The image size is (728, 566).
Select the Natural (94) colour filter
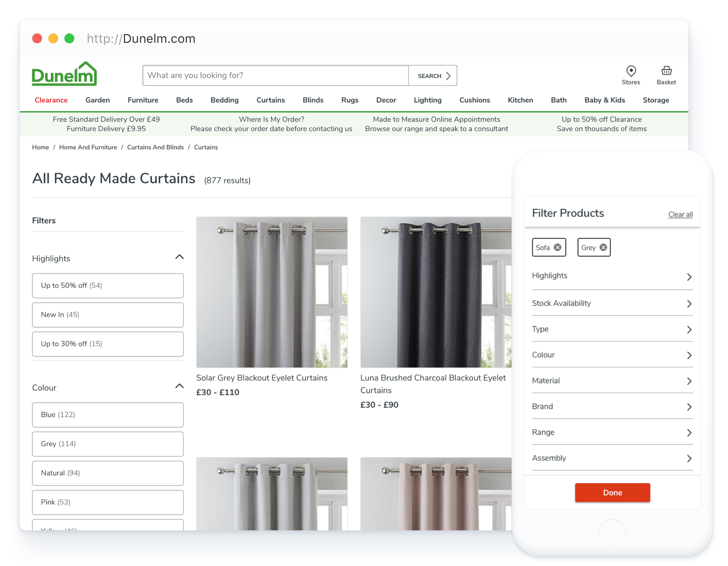108,473
